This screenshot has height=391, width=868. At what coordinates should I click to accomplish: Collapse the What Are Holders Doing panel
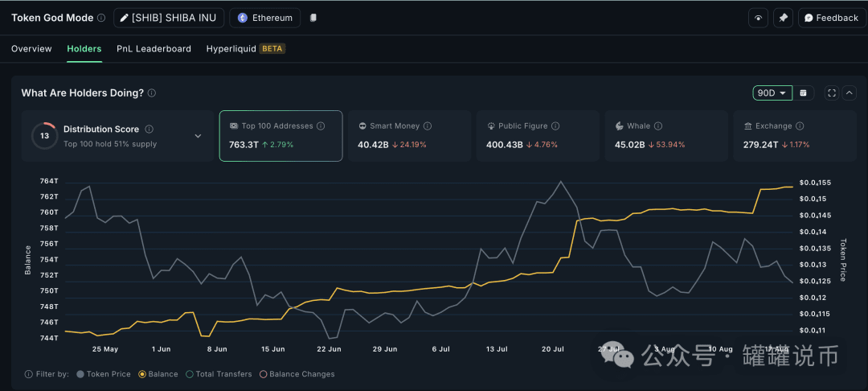(850, 93)
